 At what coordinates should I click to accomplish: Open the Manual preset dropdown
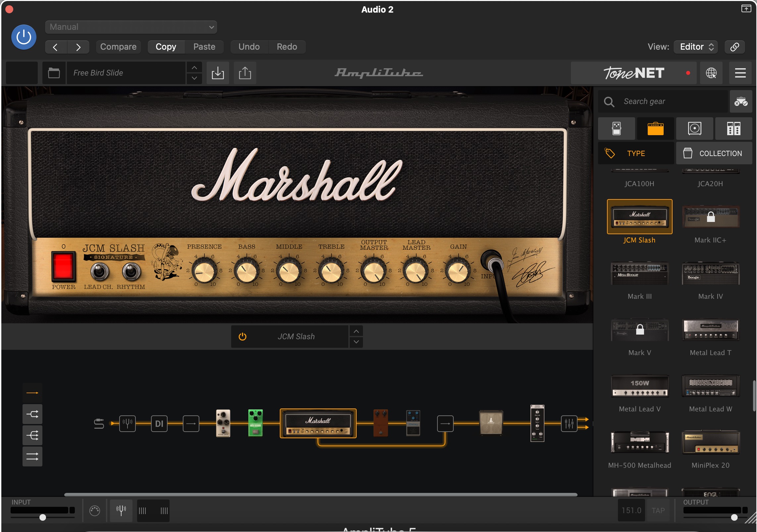(x=131, y=27)
